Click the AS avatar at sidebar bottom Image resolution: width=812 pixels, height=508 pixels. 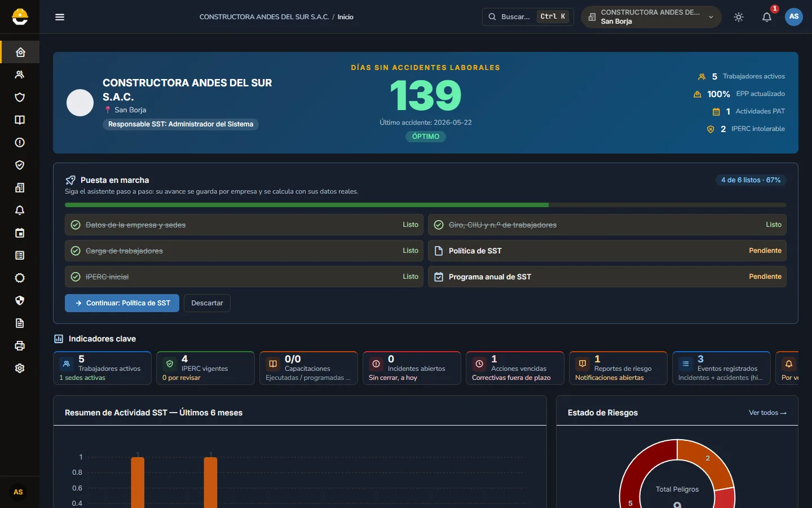[18, 492]
